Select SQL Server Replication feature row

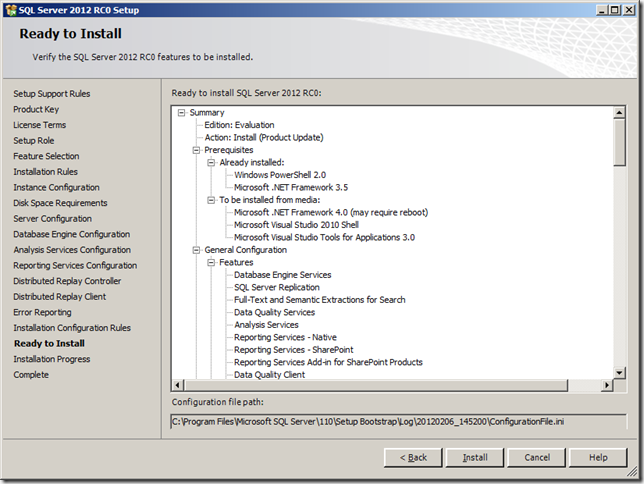pos(277,287)
